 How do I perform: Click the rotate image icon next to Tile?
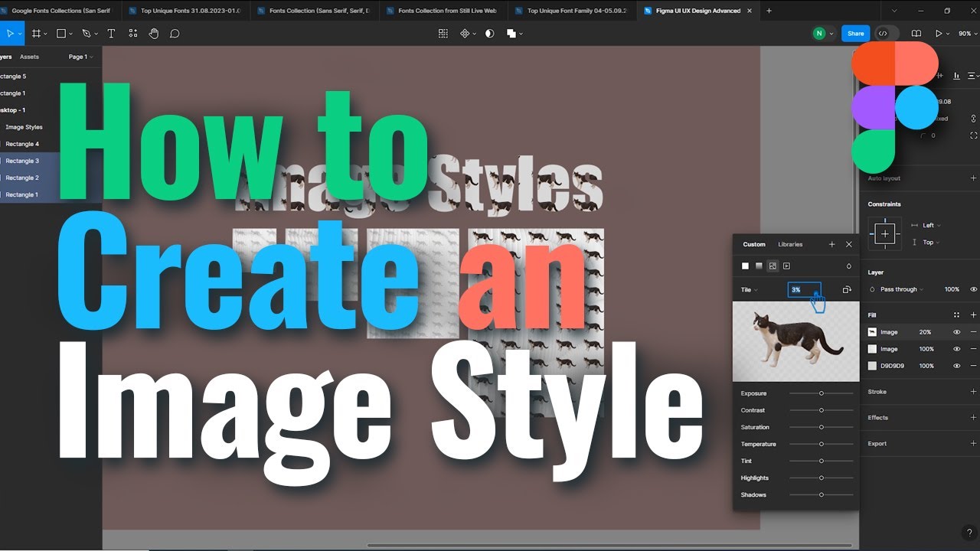click(x=848, y=290)
